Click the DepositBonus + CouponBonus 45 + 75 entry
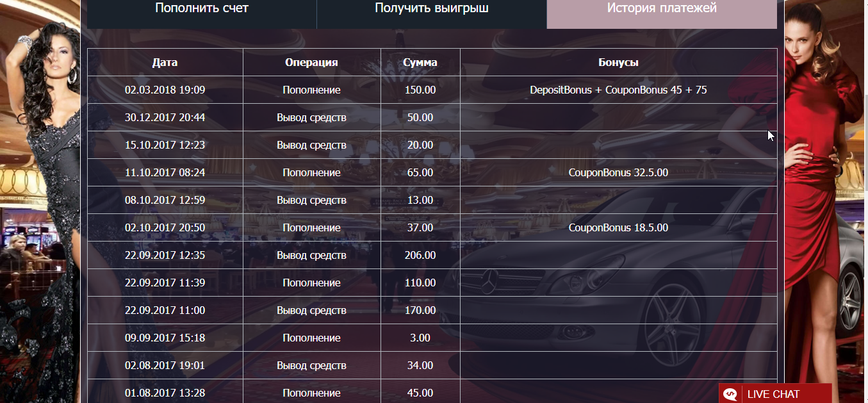Viewport: 868px width, 403px height. point(618,90)
